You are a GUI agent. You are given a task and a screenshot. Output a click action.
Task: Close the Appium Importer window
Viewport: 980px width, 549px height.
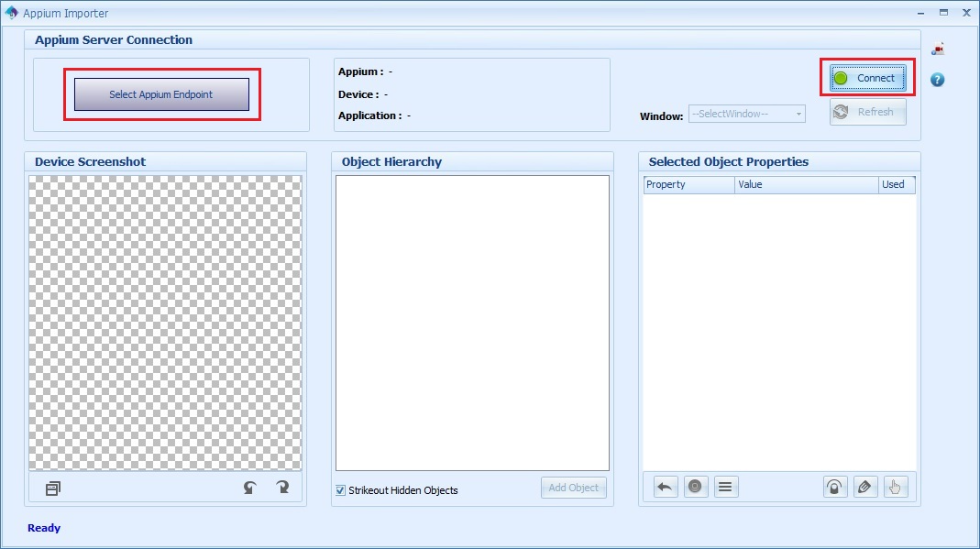pos(966,13)
